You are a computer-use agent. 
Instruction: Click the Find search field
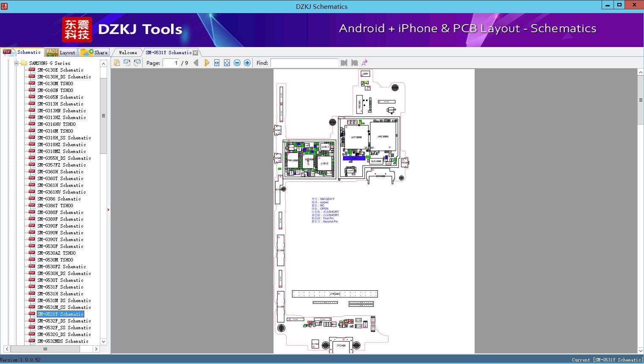[304, 63]
